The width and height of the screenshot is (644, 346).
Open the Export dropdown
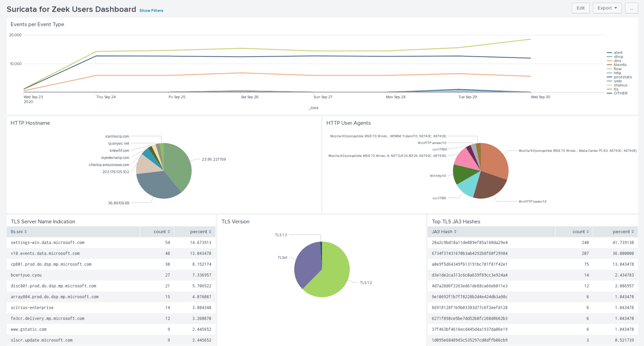[x=607, y=8]
